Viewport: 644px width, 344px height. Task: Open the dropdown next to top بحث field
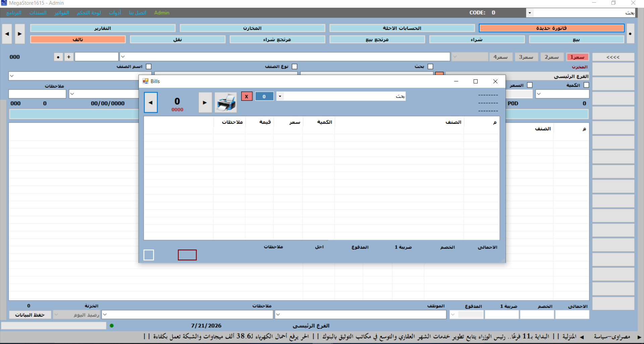530,13
